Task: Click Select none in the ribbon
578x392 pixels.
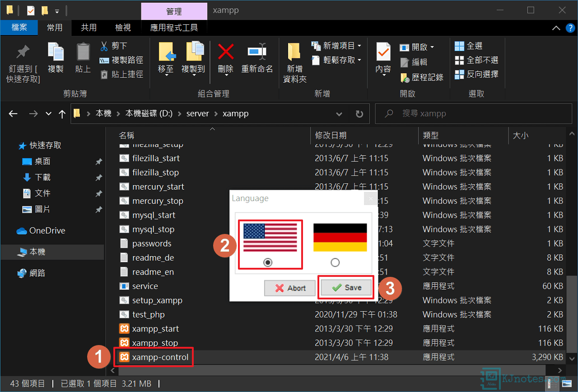Action: pyautogui.click(x=476, y=60)
